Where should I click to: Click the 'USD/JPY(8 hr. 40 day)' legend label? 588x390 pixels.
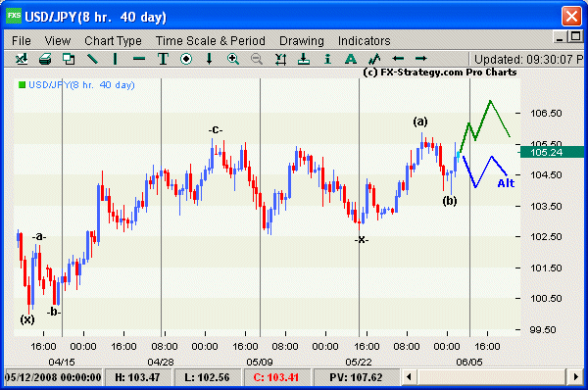point(81,85)
